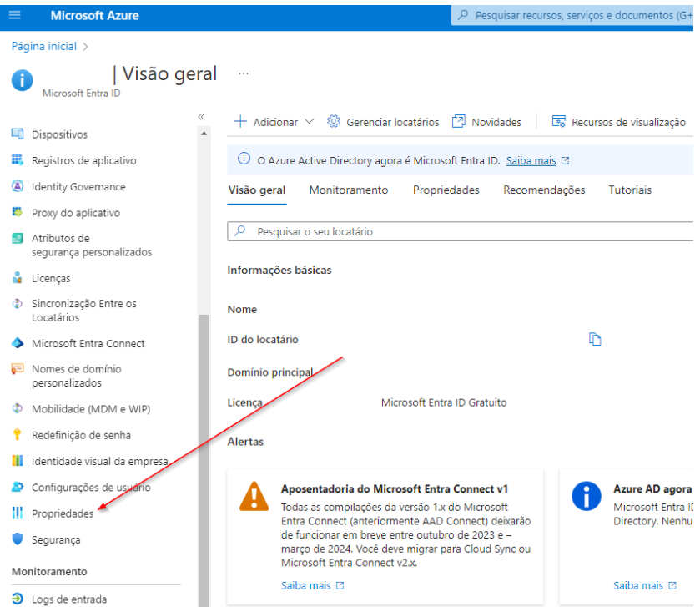Viewport: 700px width, 607px height.
Task: Click the Microsoft Entra Connect icon
Action: pyautogui.click(x=18, y=343)
